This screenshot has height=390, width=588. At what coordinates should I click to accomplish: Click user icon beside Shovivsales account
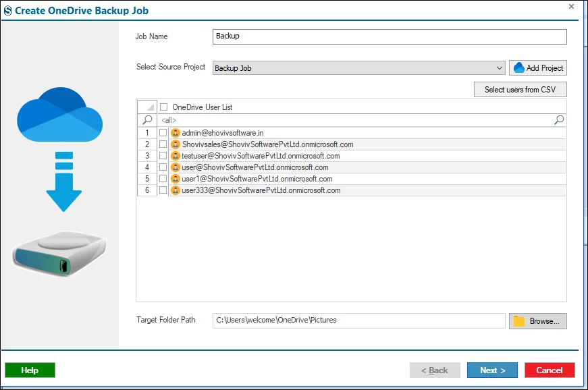click(175, 144)
